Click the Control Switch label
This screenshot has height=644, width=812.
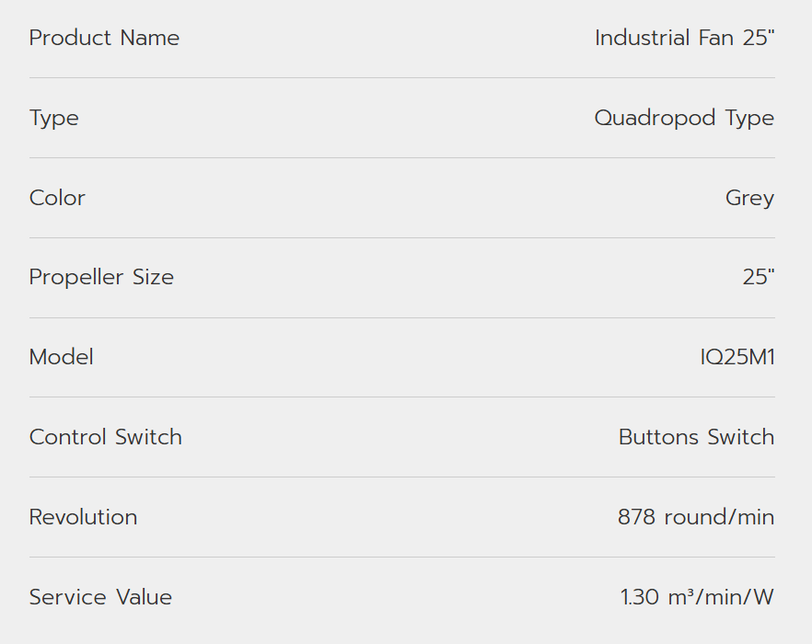105,437
